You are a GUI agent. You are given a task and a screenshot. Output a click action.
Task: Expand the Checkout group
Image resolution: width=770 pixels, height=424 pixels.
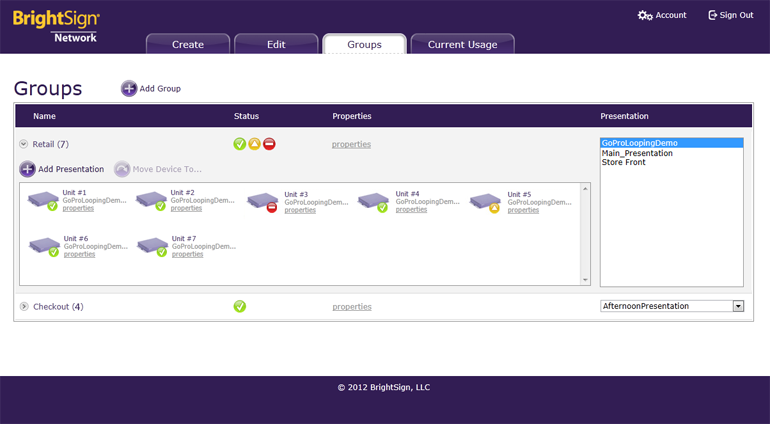[24, 306]
